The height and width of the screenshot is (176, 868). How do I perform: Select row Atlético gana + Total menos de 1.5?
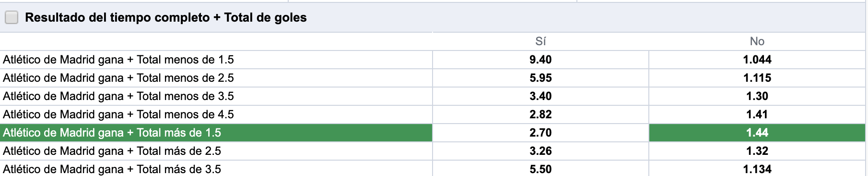(x=216, y=60)
